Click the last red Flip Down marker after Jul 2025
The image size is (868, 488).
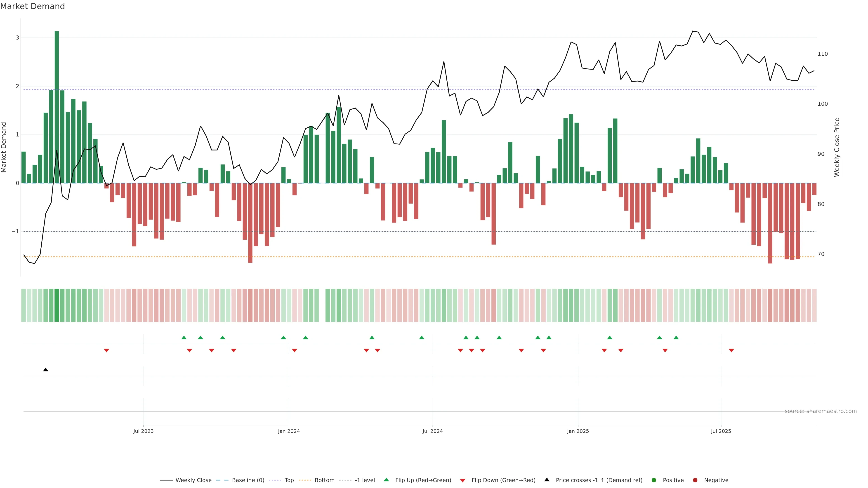pyautogui.click(x=731, y=351)
